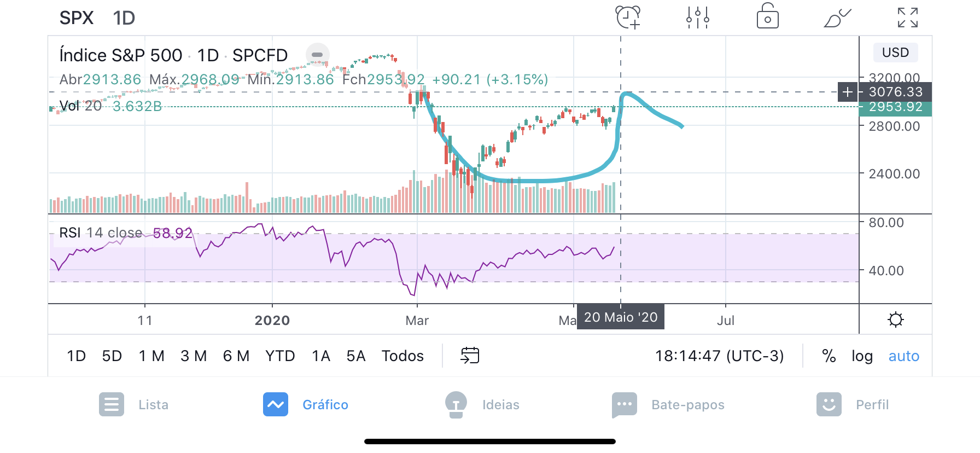Switch to the Lista tab
The image size is (980, 453).
pos(134,405)
